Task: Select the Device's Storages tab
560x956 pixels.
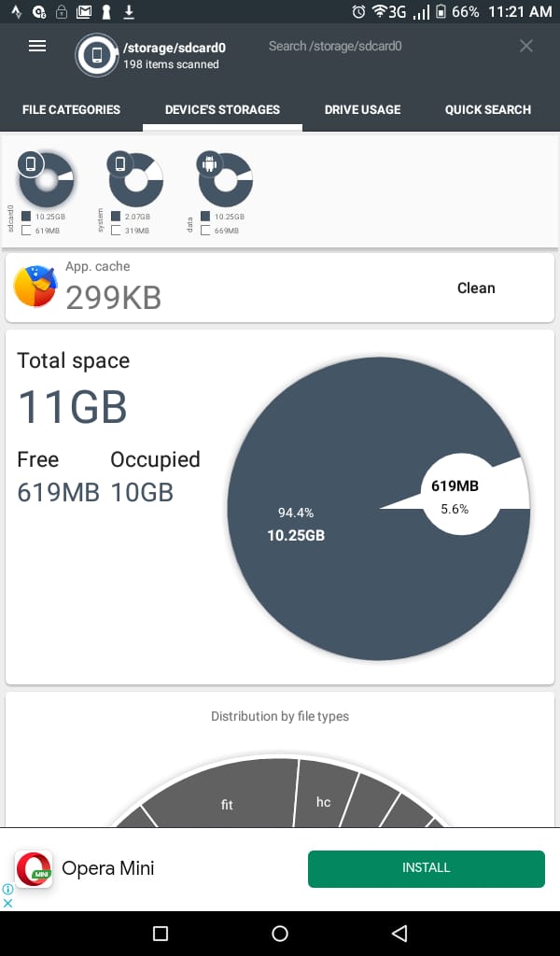Action: coord(222,109)
